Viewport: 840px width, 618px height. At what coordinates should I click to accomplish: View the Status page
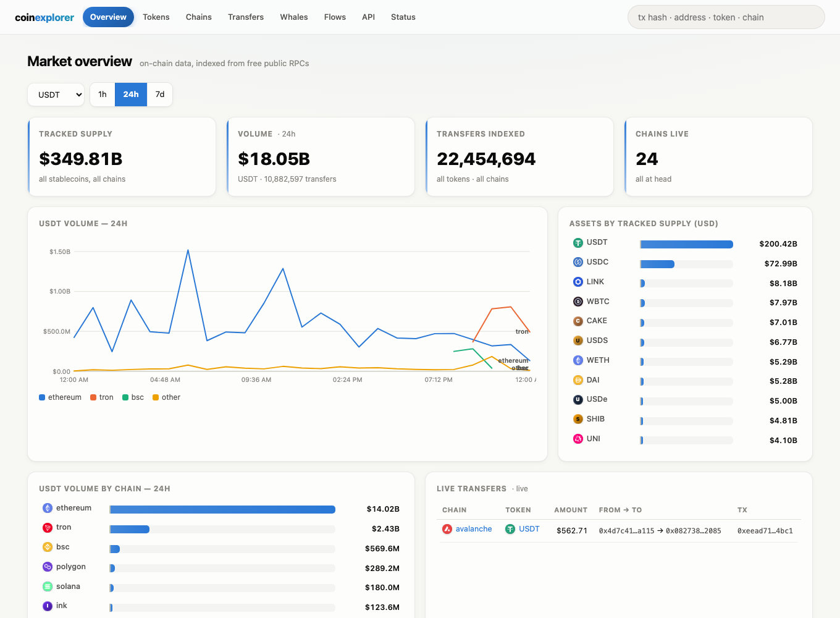403,17
